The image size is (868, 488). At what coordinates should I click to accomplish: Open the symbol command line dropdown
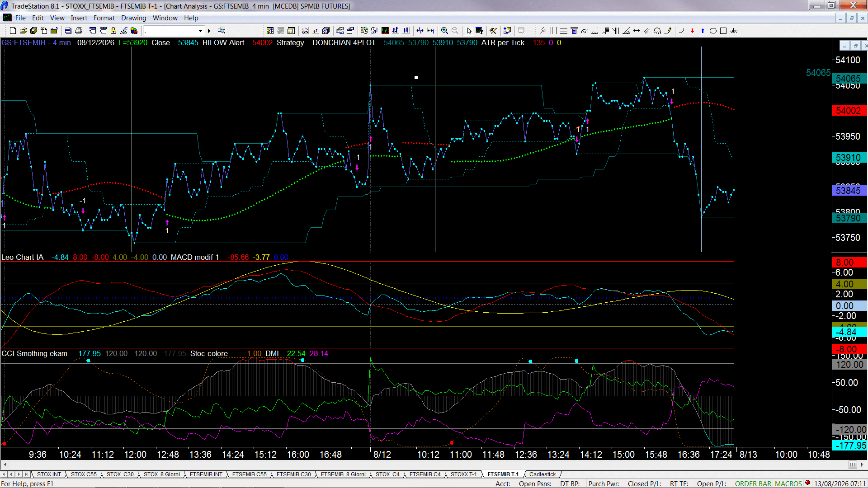(200, 31)
